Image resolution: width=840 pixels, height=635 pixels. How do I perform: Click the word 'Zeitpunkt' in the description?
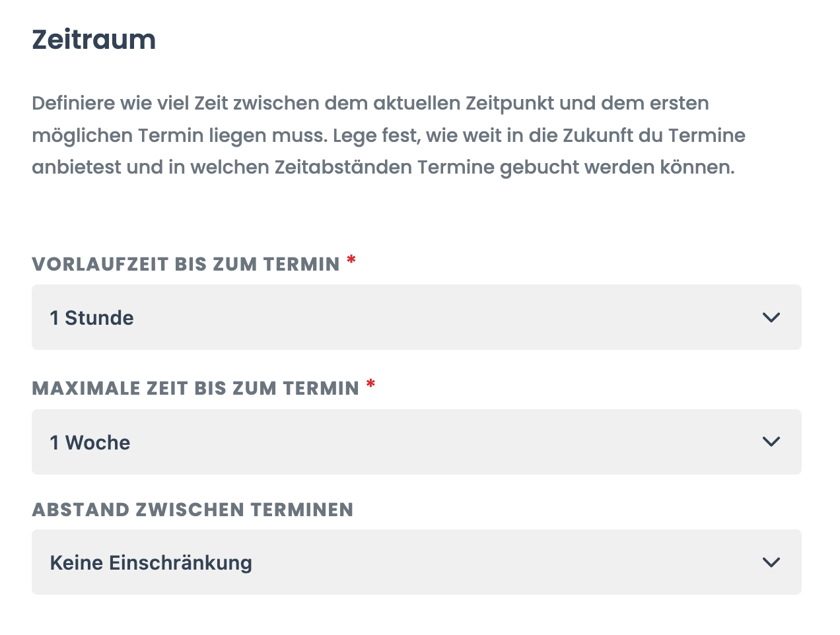(x=510, y=104)
